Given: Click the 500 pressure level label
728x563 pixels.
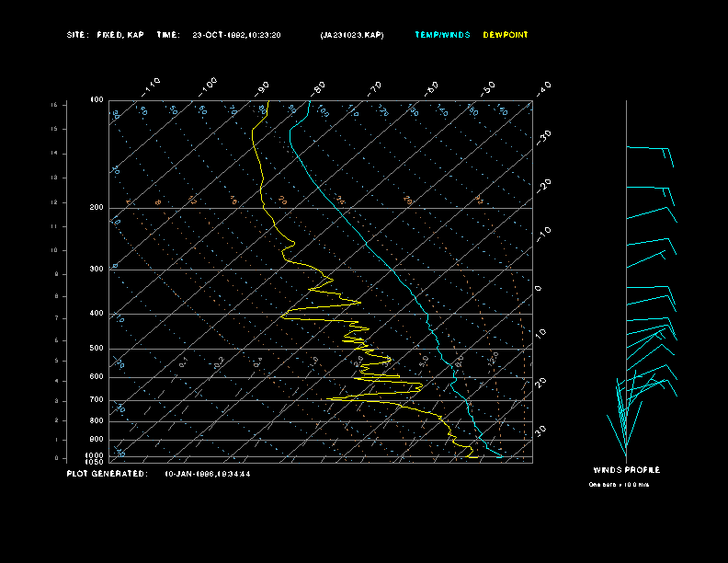Looking at the screenshot, I should pos(97,349).
